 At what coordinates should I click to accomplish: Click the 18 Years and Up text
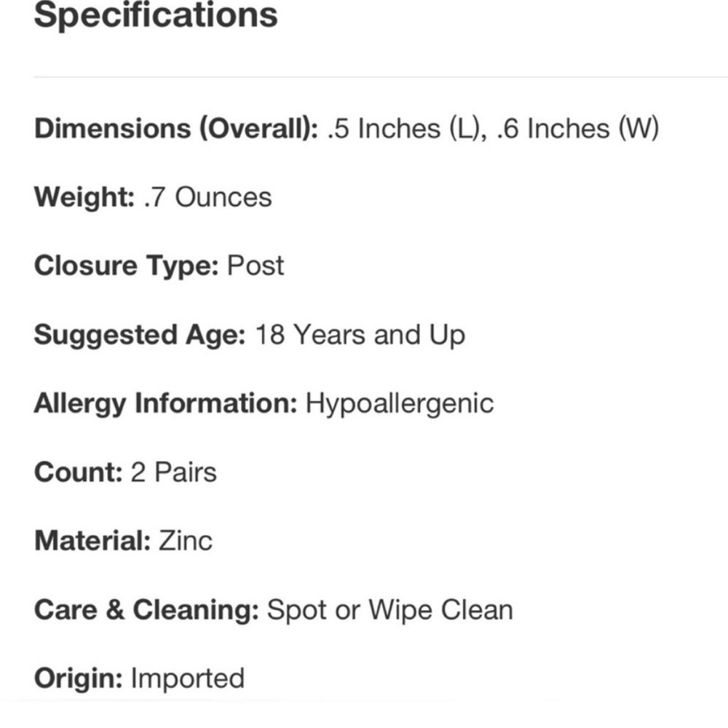point(360,335)
